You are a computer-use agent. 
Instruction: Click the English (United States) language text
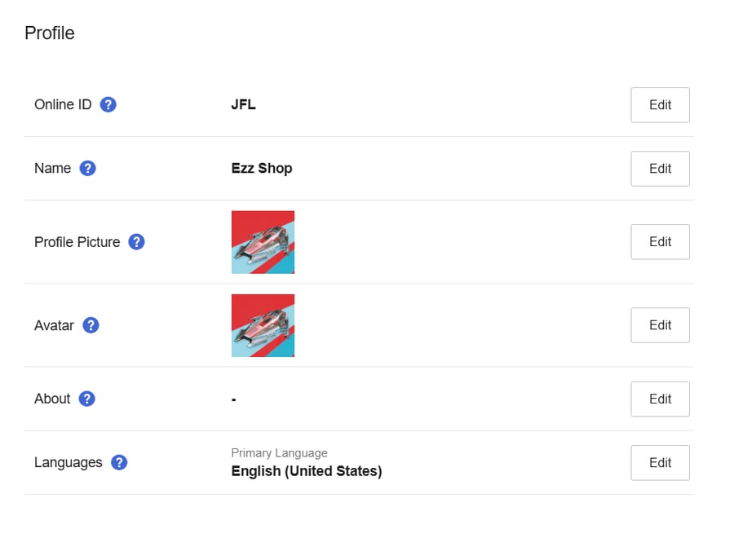pos(307,471)
